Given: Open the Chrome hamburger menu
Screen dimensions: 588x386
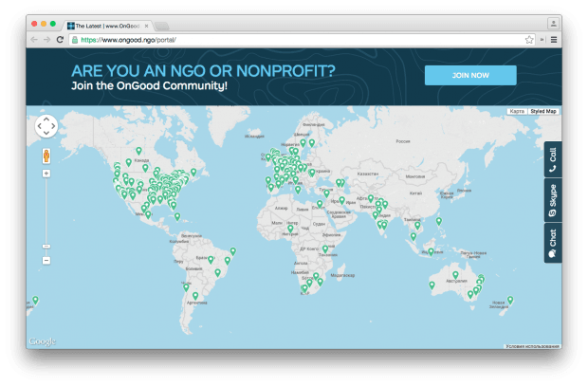Looking at the screenshot, I should [554, 40].
